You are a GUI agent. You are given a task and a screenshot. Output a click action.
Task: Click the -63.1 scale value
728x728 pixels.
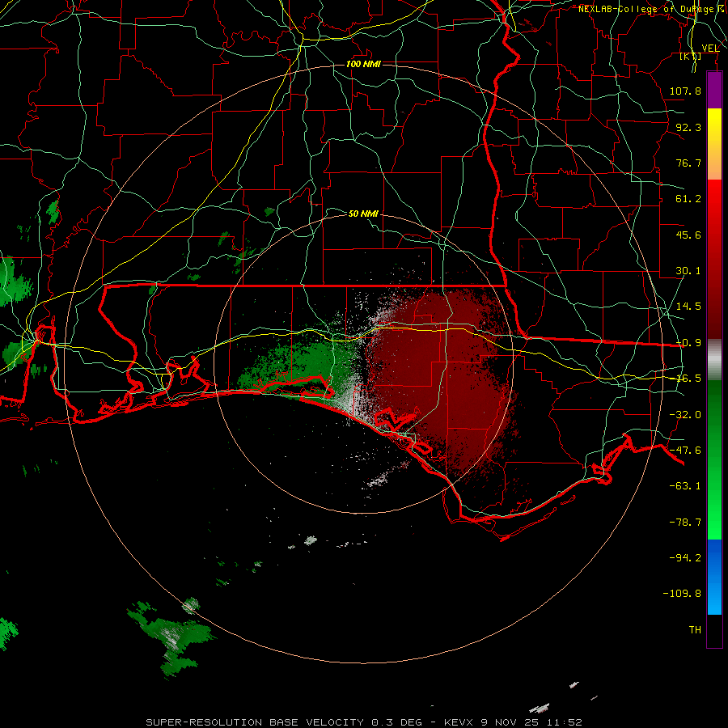click(685, 486)
